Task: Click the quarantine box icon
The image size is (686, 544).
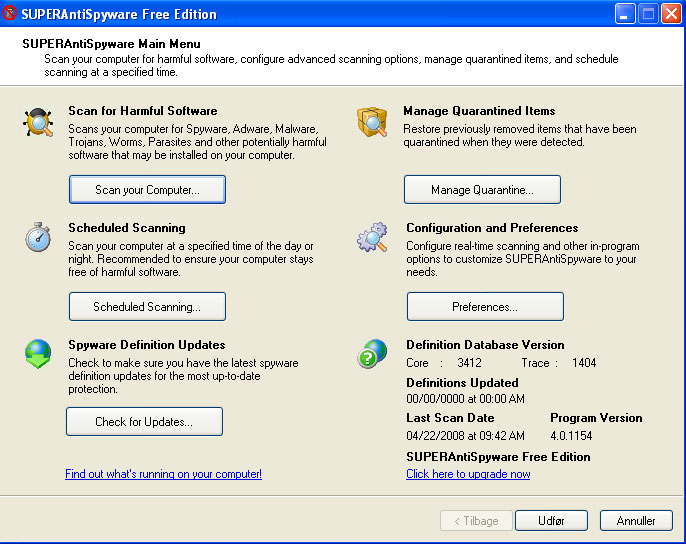Action: [372, 122]
